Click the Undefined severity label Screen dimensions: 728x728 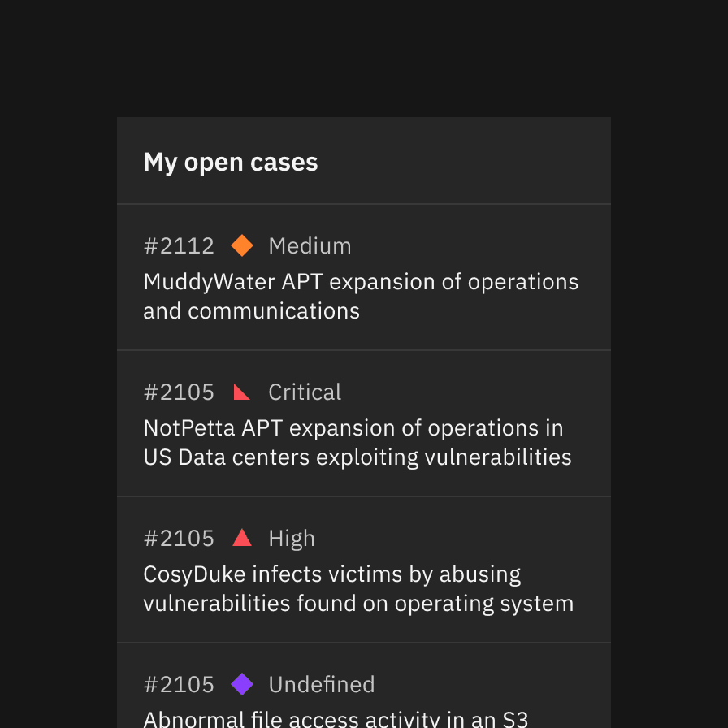321,684
